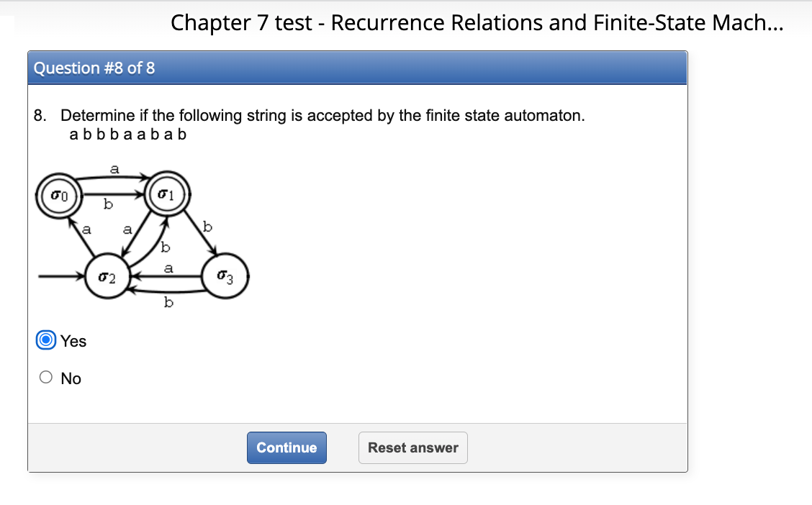Click the 'a' transition label near σ2
This screenshot has width=812, height=505.
(x=127, y=230)
